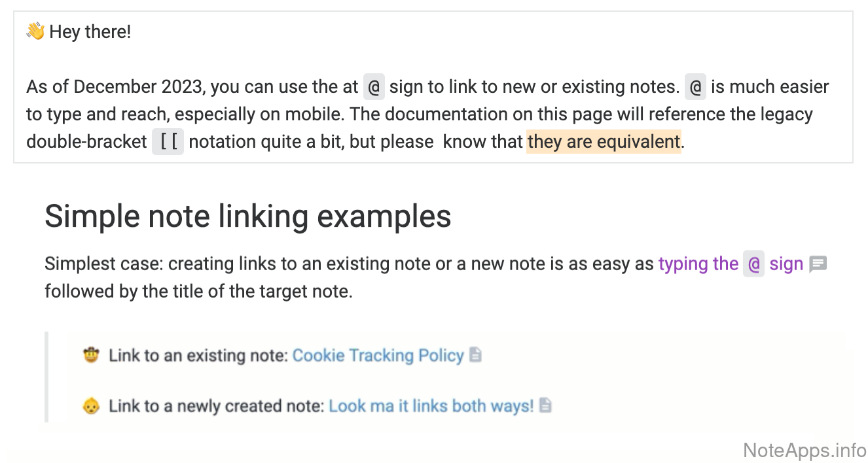The image size is (868, 463).
Task: Click the "@" chip before "is much easier"
Action: click(695, 87)
